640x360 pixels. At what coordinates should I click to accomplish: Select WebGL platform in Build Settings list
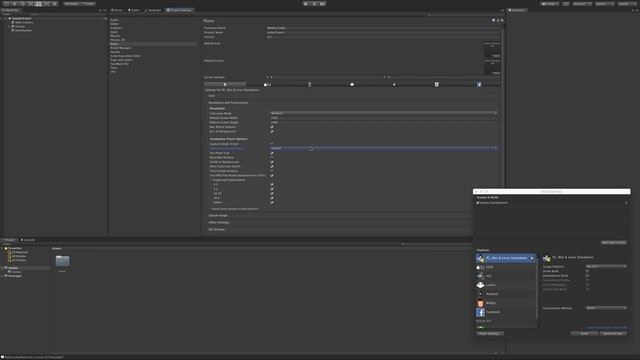click(x=506, y=303)
